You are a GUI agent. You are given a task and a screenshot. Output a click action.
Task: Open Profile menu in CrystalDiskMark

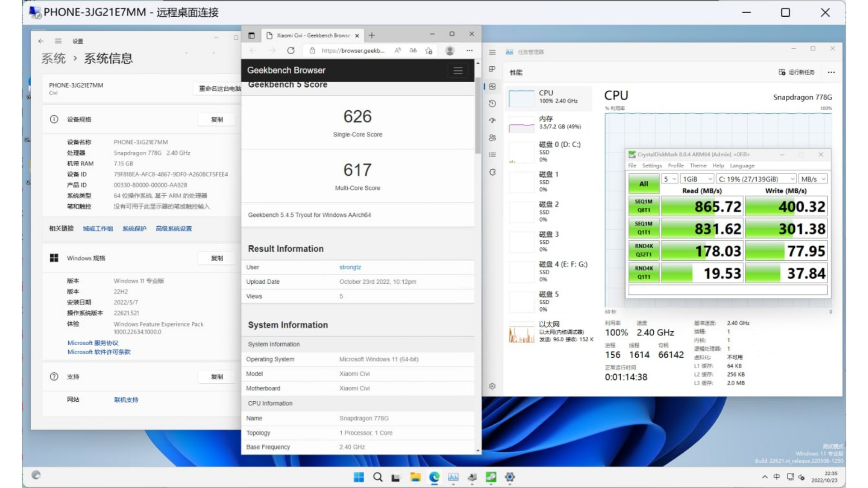tap(675, 166)
